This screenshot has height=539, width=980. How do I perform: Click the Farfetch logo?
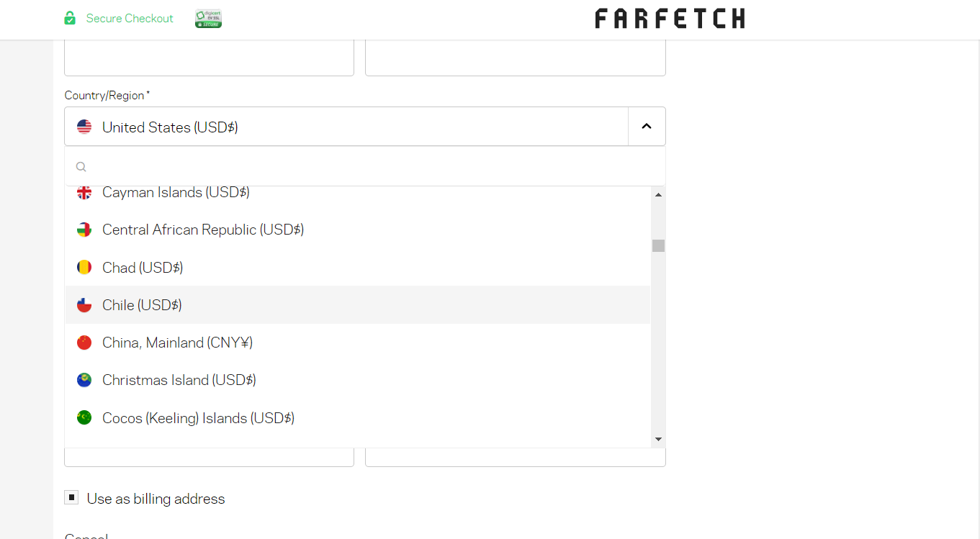pyautogui.click(x=670, y=19)
